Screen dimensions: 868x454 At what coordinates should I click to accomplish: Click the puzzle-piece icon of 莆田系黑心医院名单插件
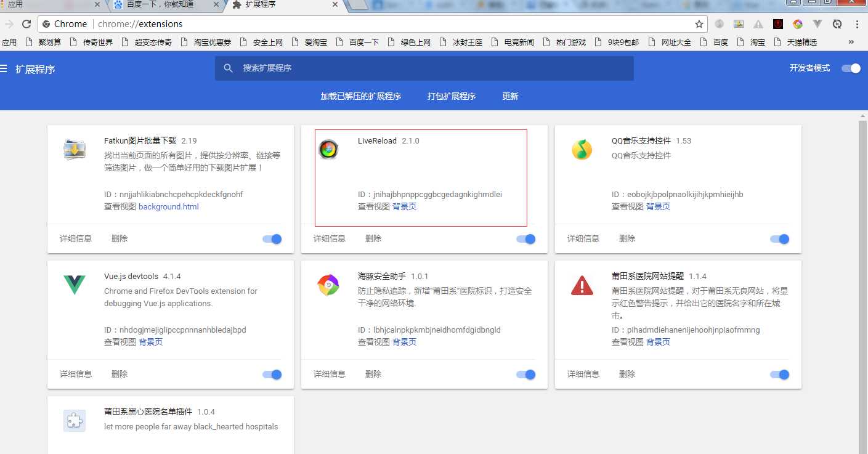coord(74,421)
